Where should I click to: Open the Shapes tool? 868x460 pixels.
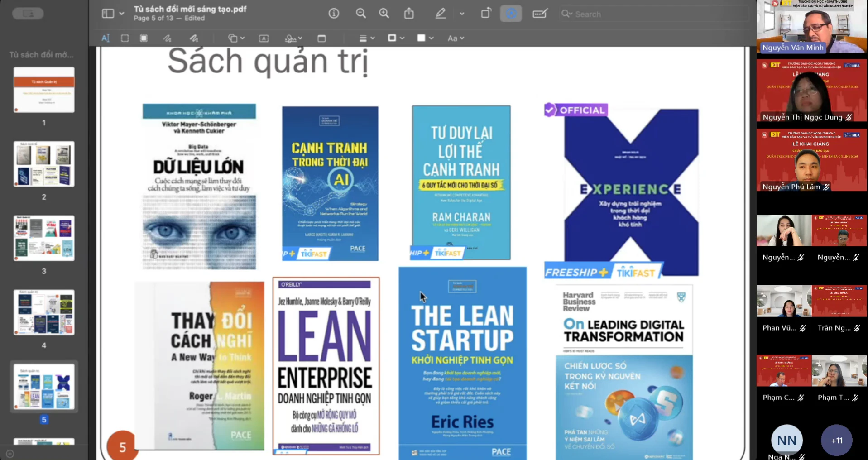233,38
